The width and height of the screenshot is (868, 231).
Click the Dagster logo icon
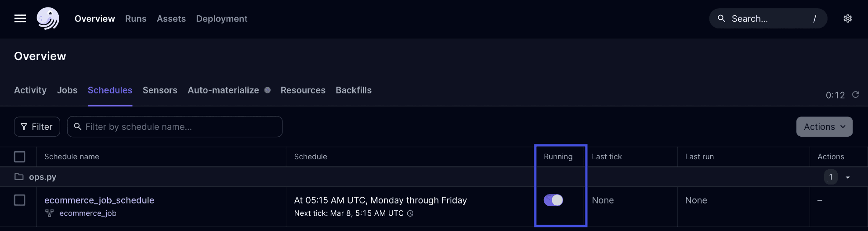pyautogui.click(x=48, y=18)
